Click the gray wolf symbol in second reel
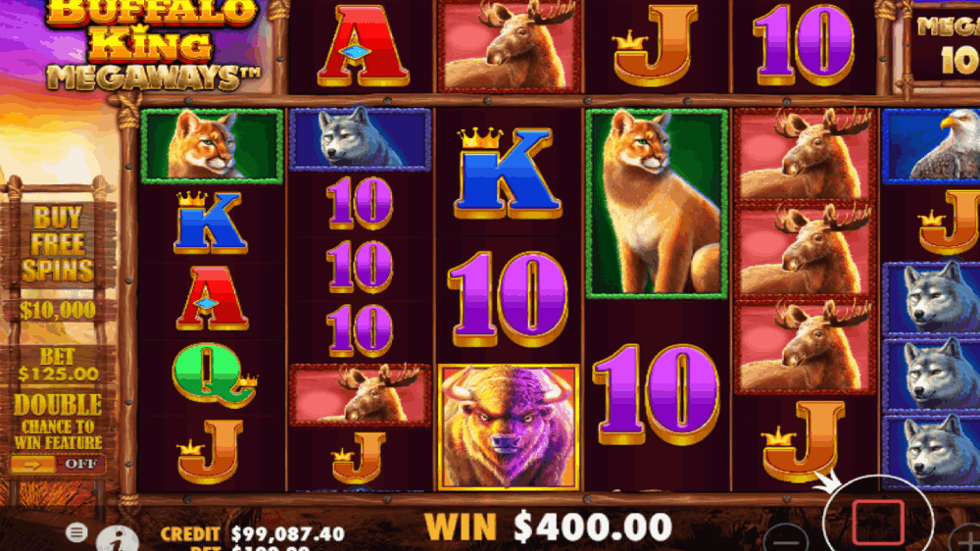This screenshot has height=551, width=980. [x=360, y=139]
